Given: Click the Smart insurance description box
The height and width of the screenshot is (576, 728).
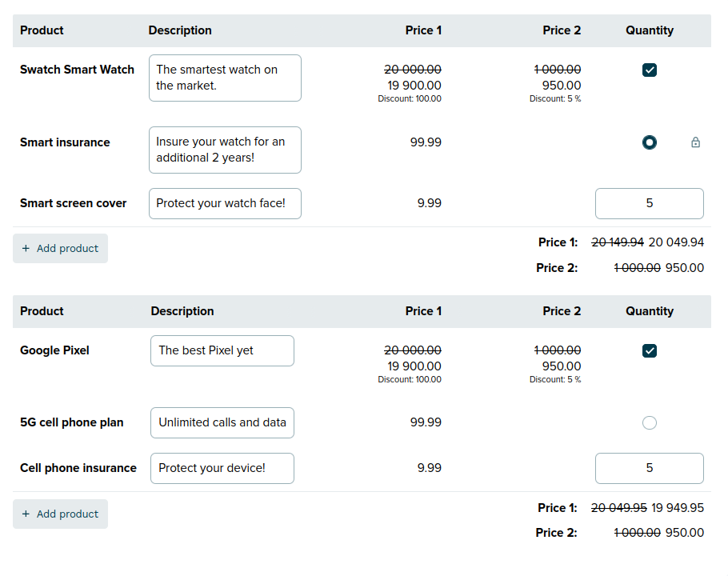Looking at the screenshot, I should click(225, 150).
